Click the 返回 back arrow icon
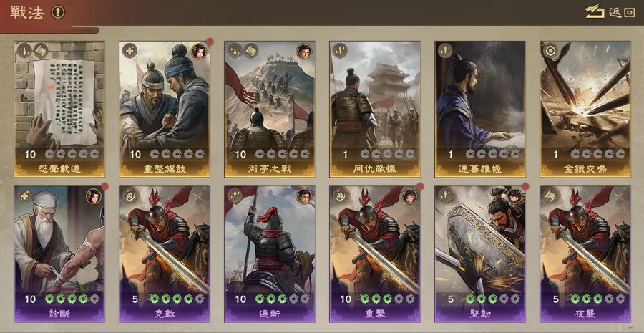 [595, 11]
